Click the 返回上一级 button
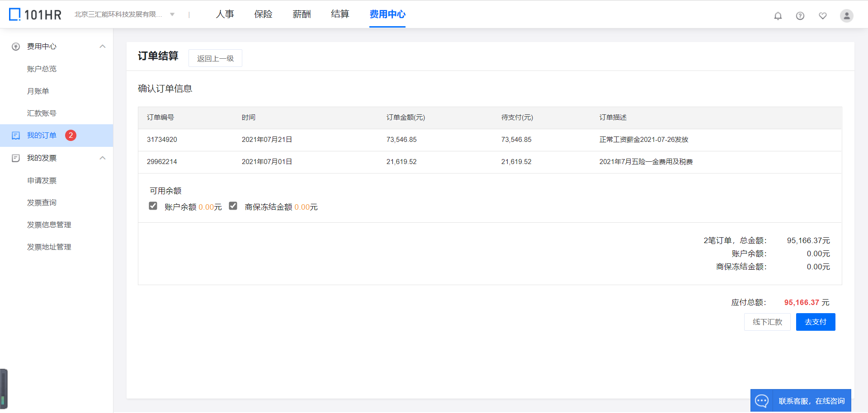Screen dimensions: 868x413 (x=215, y=58)
